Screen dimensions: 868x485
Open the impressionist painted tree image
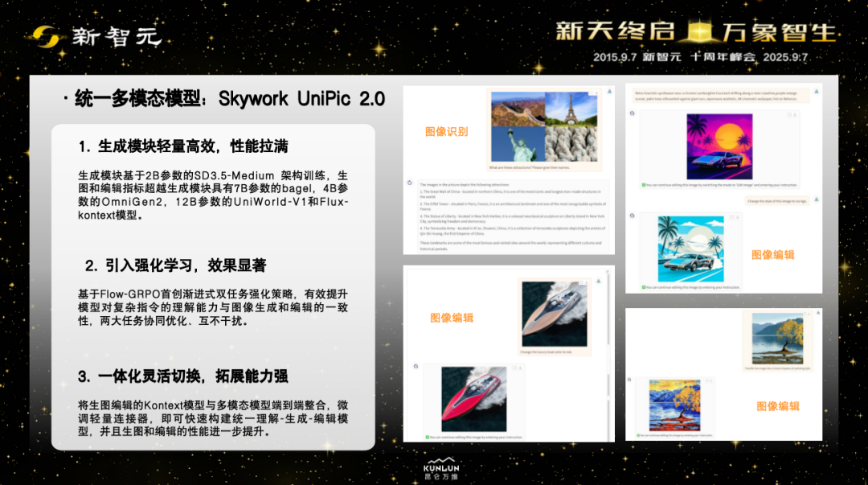point(674,405)
